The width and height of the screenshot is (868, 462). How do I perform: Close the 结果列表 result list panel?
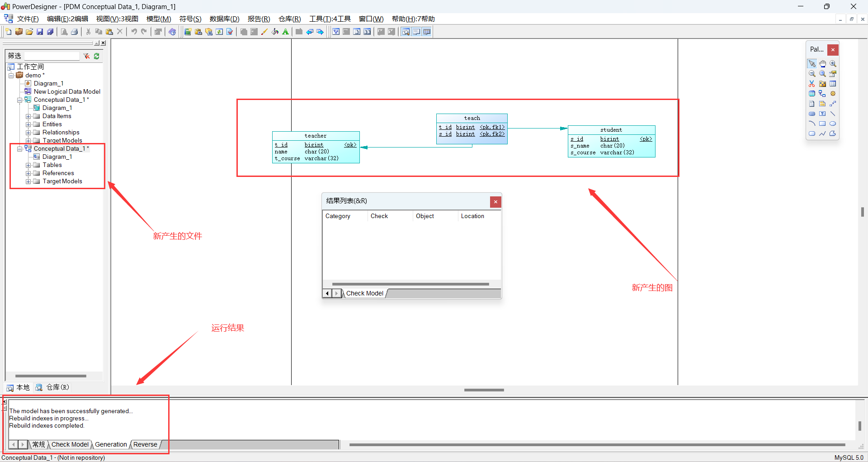pyautogui.click(x=495, y=202)
